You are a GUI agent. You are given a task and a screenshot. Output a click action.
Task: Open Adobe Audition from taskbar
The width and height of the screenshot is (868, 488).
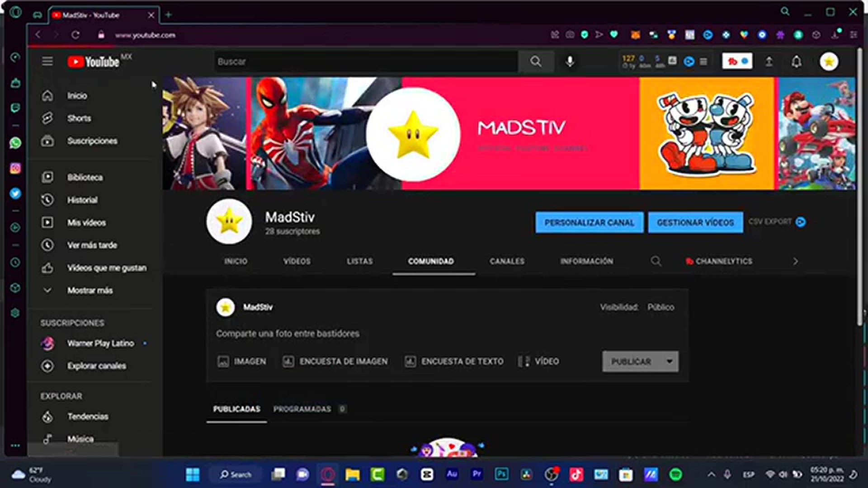tap(452, 474)
